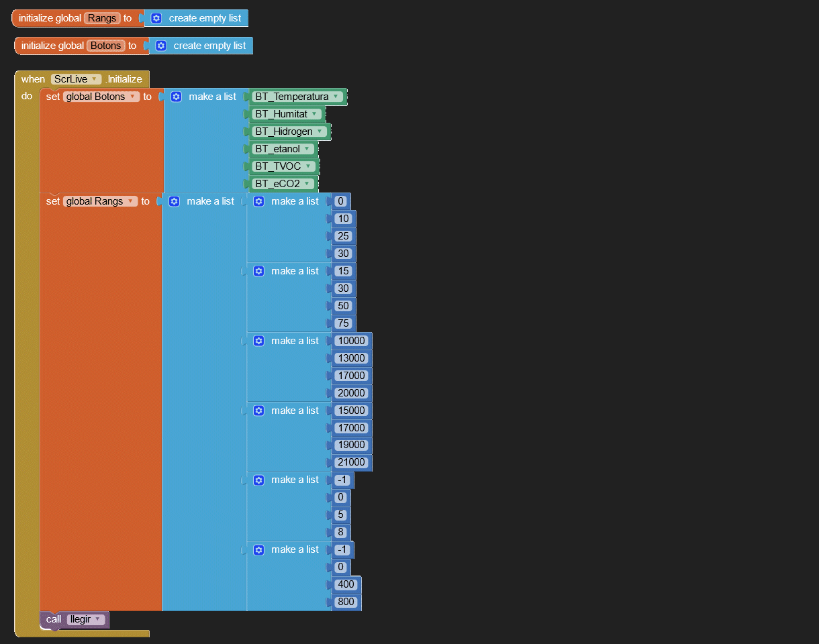The image size is (819, 644).
Task: Select the call llegir block
Action: click(x=54, y=620)
